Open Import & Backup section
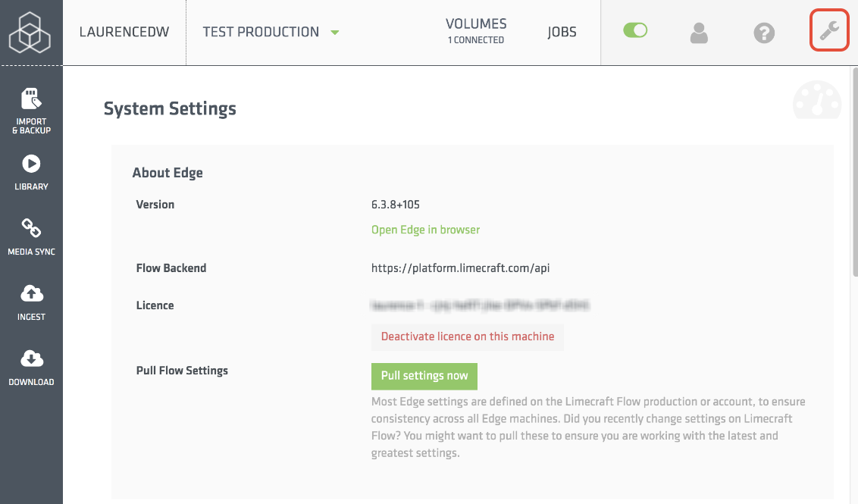 pos(31,111)
